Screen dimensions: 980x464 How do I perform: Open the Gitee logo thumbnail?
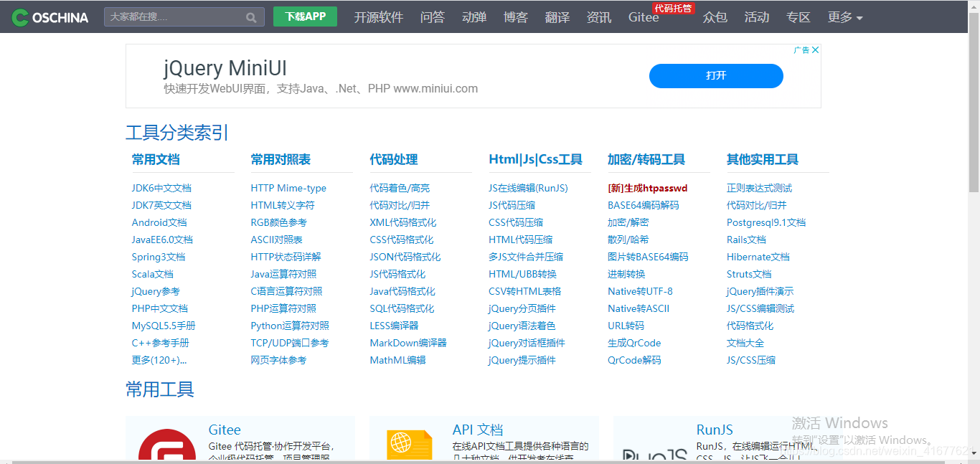[x=167, y=445]
